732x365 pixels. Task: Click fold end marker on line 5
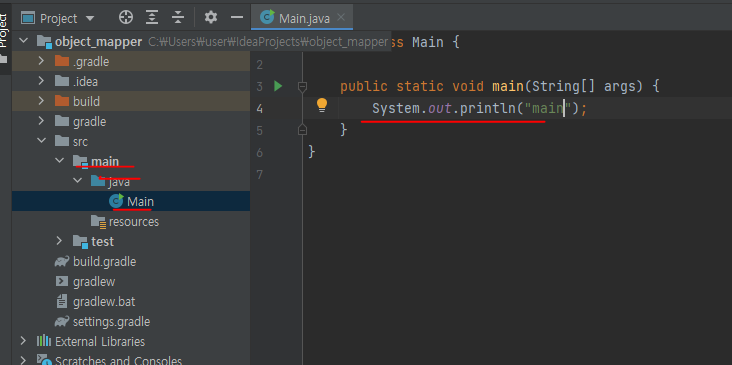[x=302, y=129]
